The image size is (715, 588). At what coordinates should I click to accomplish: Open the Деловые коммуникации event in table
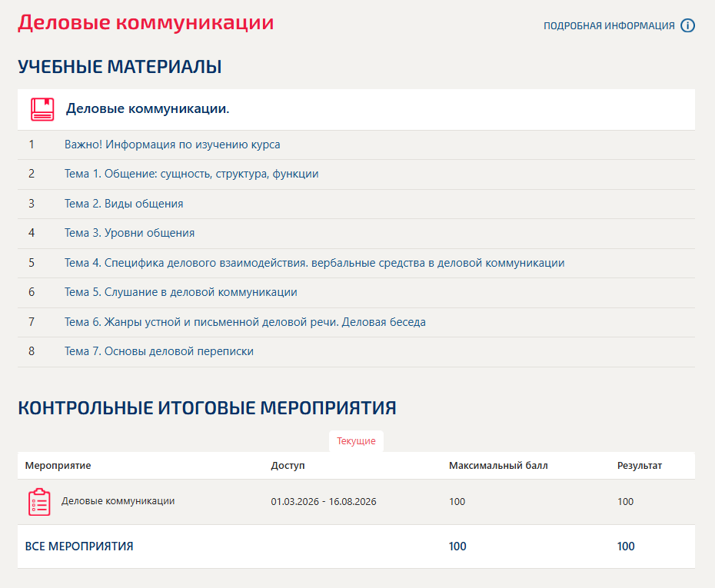[118, 501]
